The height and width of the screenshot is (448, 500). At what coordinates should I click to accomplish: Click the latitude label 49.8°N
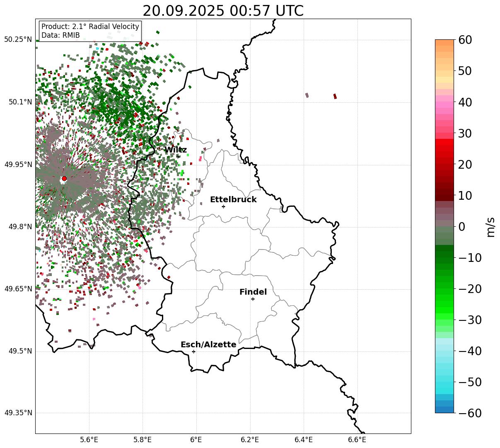20,227
